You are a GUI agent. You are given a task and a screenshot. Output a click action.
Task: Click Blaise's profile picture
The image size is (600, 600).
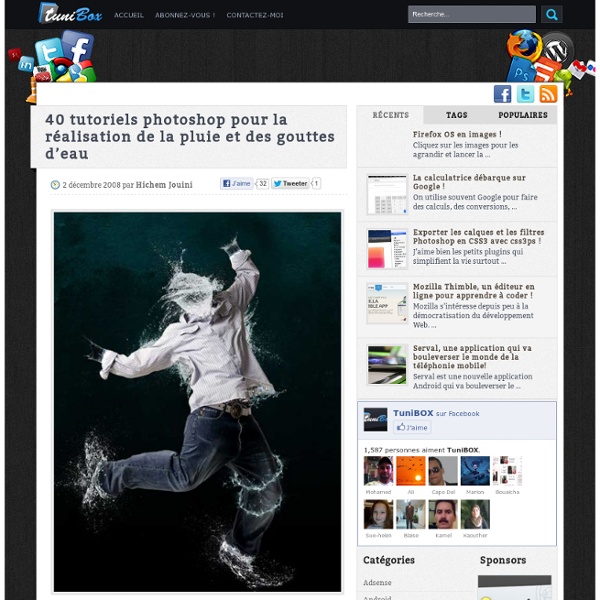[411, 514]
